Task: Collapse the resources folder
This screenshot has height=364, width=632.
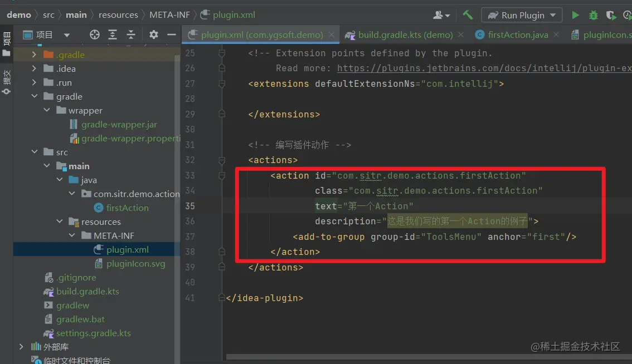Action: click(60, 221)
